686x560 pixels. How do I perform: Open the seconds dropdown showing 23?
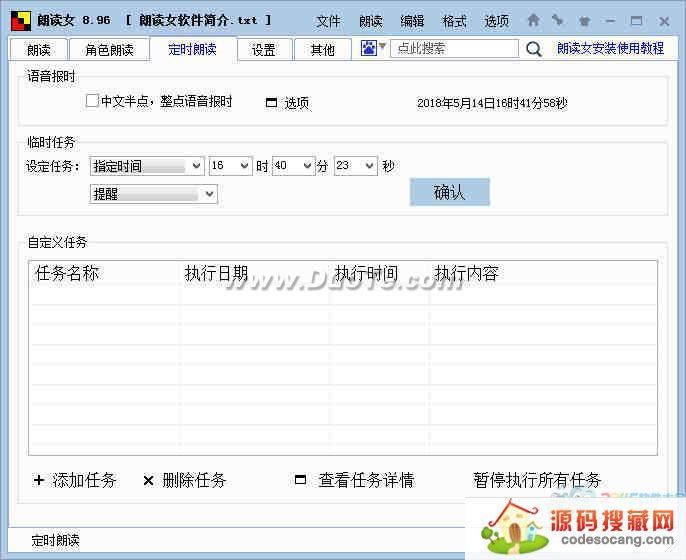[369, 166]
